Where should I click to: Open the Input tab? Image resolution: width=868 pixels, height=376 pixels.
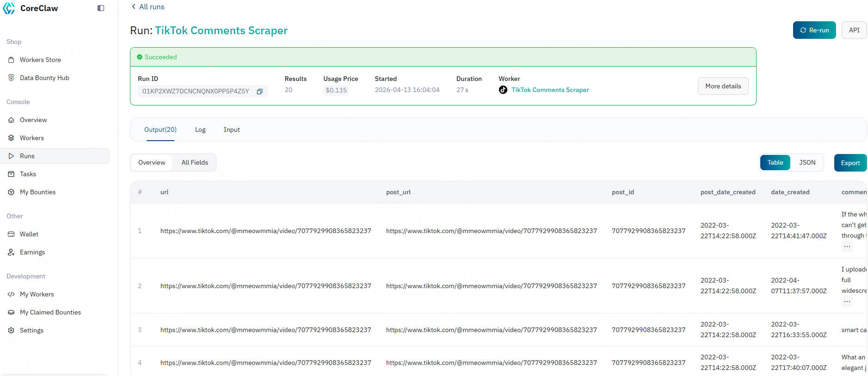[x=232, y=129]
